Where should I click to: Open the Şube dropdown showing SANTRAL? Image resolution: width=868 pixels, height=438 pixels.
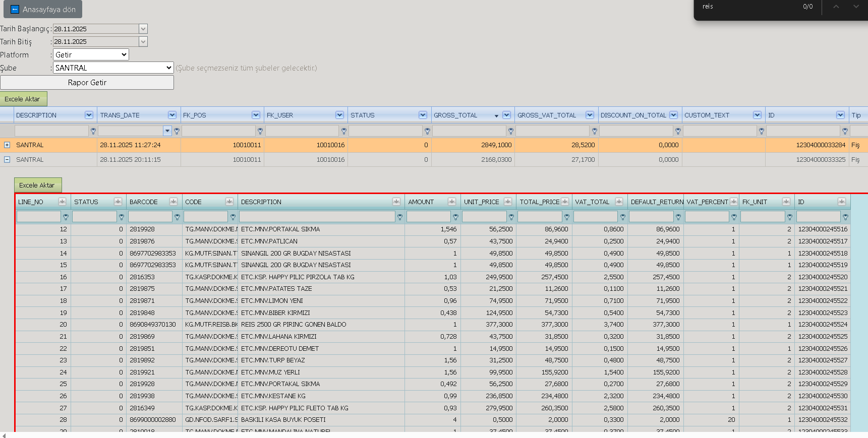113,68
